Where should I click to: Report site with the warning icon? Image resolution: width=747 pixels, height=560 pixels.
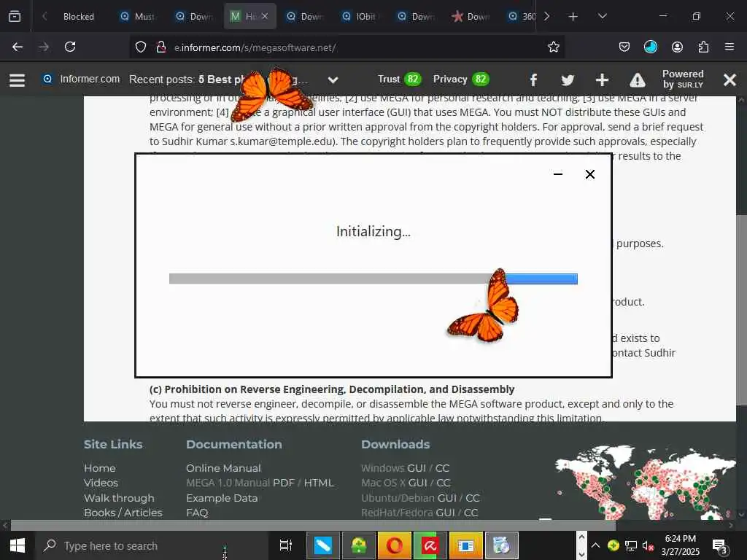(638, 80)
